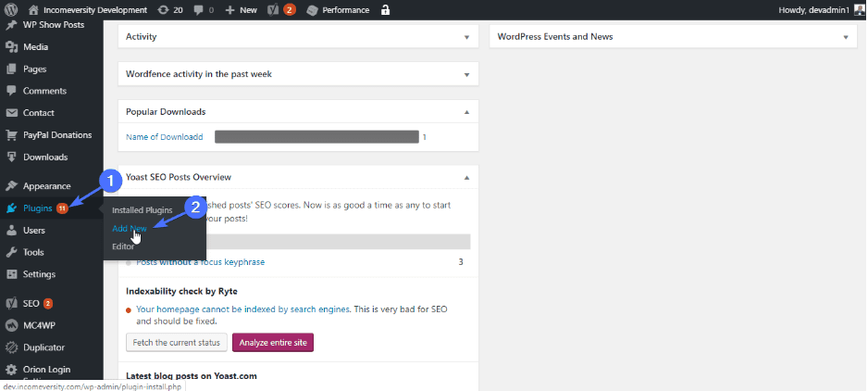This screenshot has width=868, height=391.
Task: Click the Users person icon
Action: click(12, 230)
